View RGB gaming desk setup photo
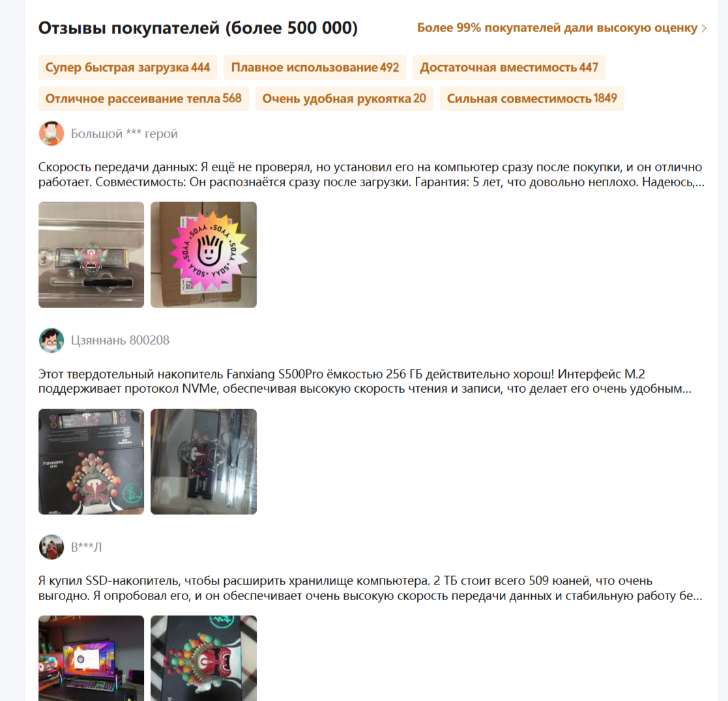 click(x=91, y=658)
